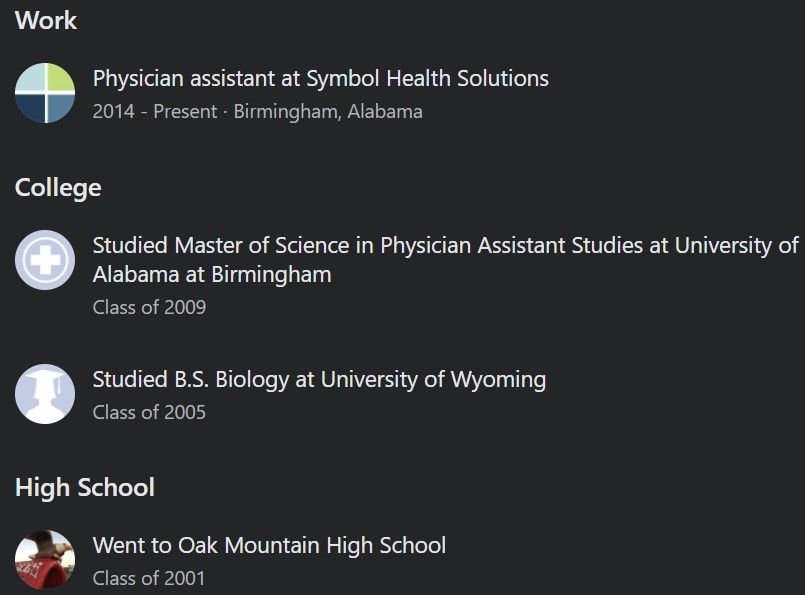Click the High School section heading
This screenshot has width=805, height=595.
(x=85, y=487)
